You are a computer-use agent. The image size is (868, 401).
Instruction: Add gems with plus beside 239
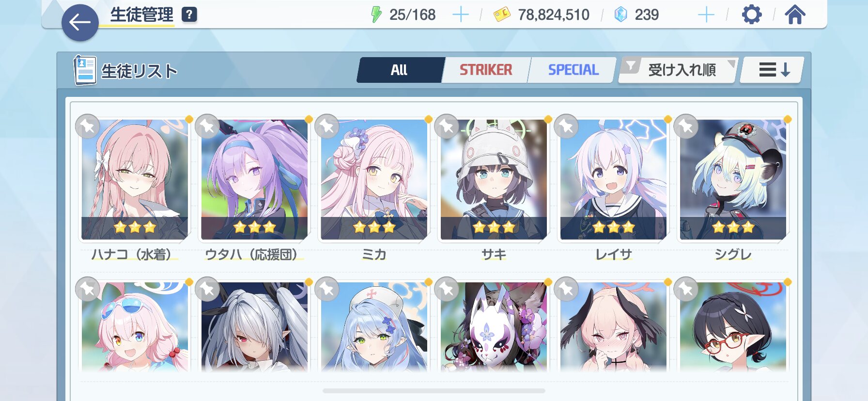[706, 15]
